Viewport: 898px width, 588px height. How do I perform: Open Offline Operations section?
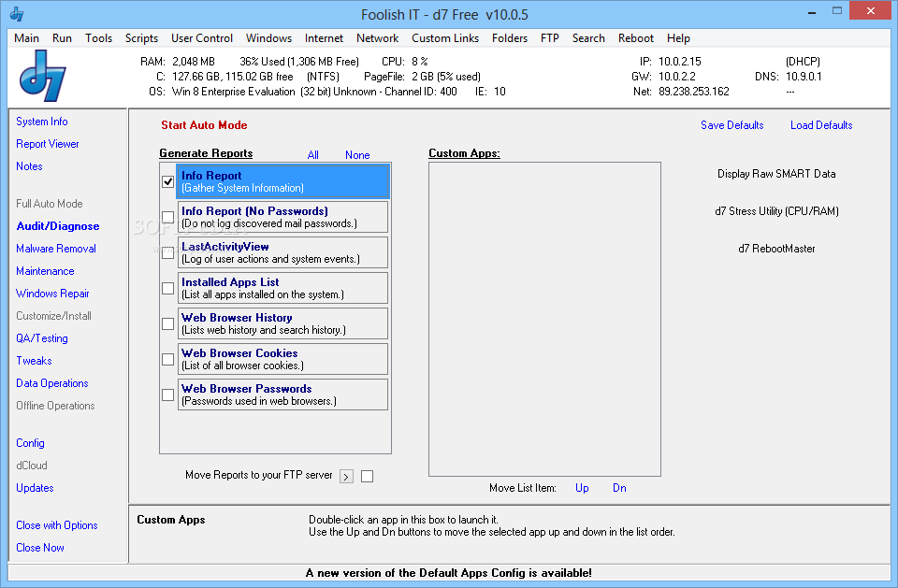click(55, 406)
